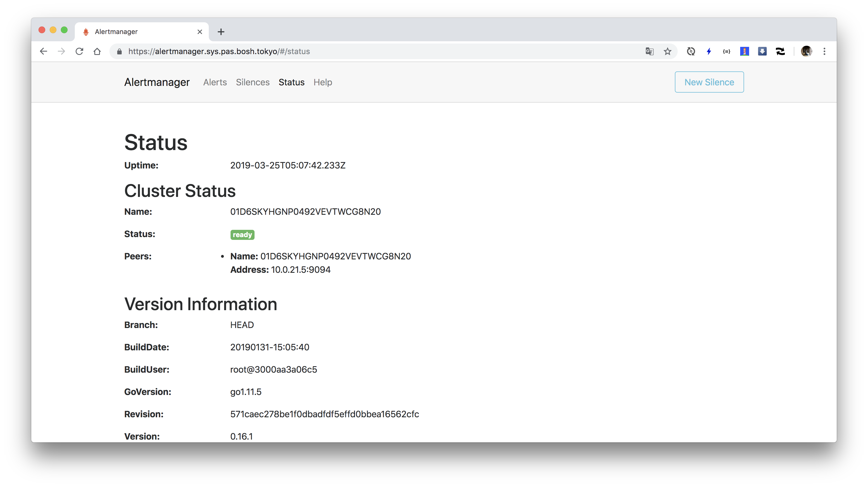The width and height of the screenshot is (868, 487).
Task: Click the blue lightning bolt extension icon
Action: pyautogui.click(x=709, y=51)
